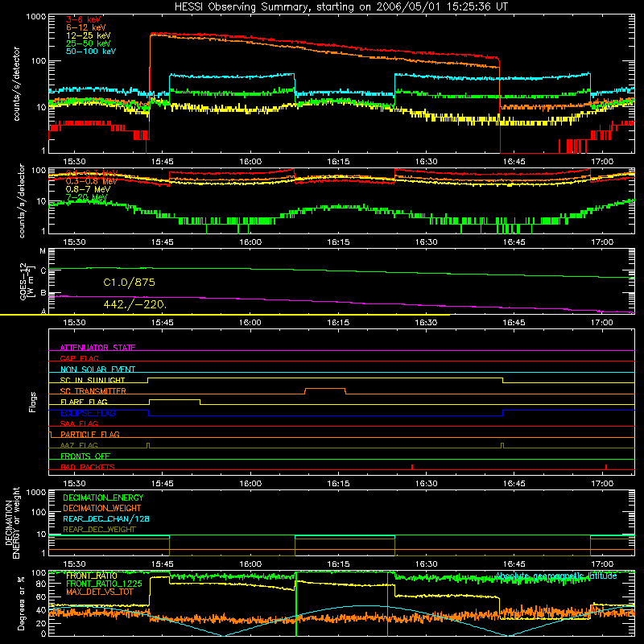This screenshot has height=644, width=644.
Task: Click the BAD_PACKETS red tick near 17:00
Action: pos(606,467)
